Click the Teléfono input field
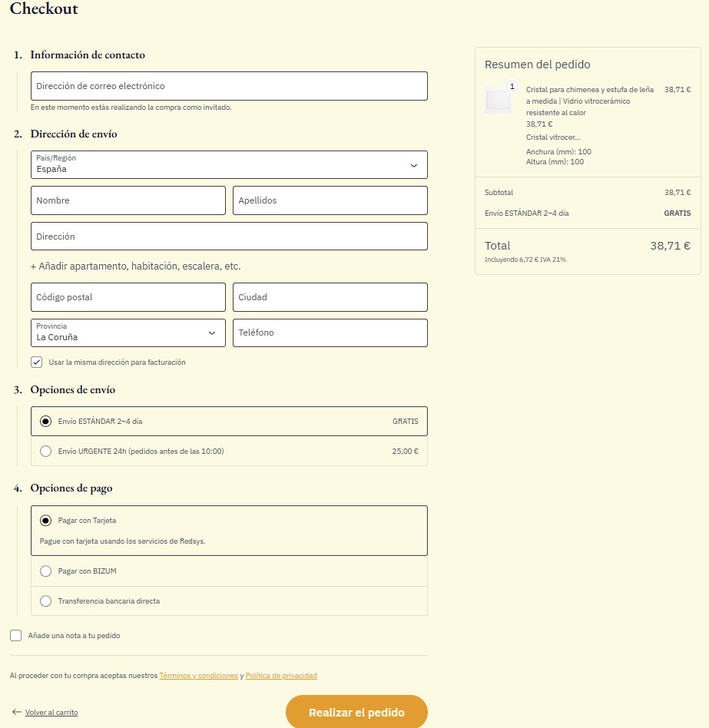The width and height of the screenshot is (709, 728). click(330, 333)
